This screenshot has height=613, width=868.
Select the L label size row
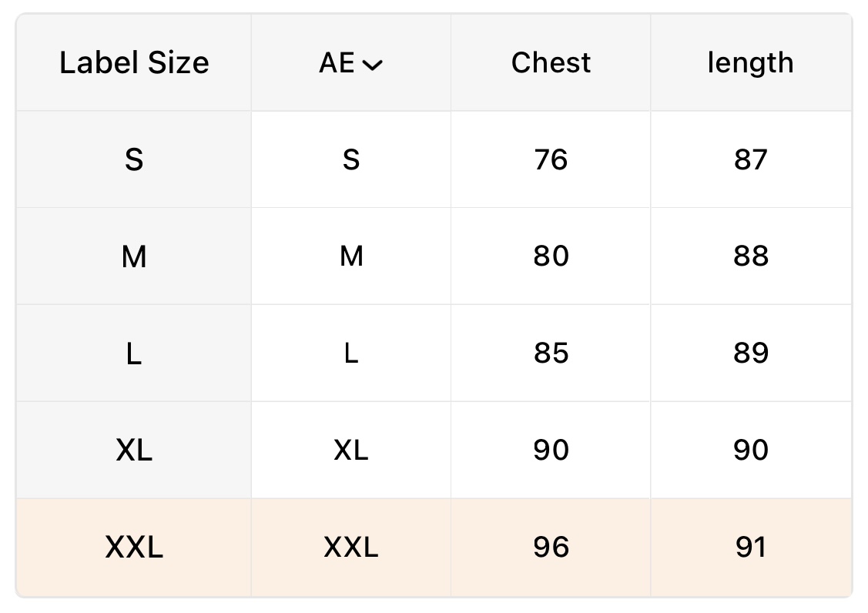134,353
